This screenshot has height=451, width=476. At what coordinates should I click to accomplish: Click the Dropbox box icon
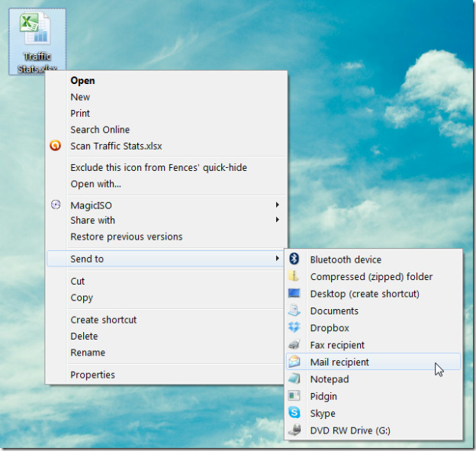click(x=294, y=327)
